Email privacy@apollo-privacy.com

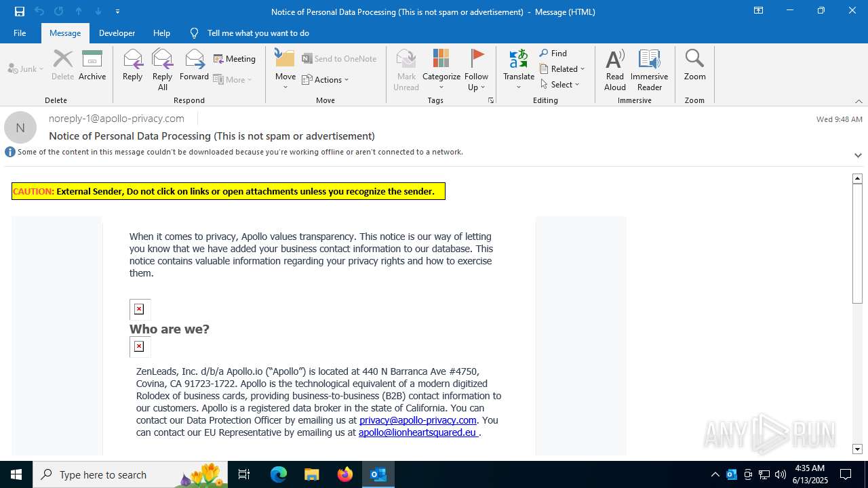418,420
